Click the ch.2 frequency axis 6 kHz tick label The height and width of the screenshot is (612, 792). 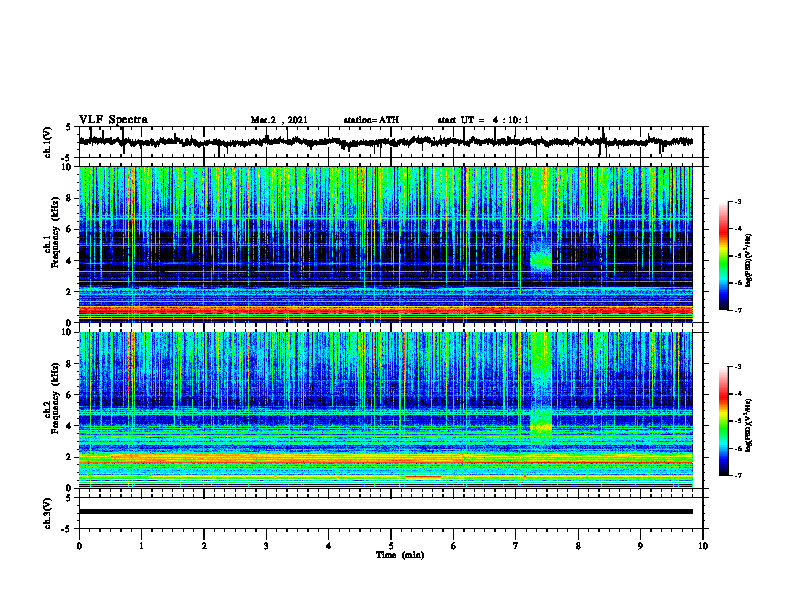(x=70, y=395)
